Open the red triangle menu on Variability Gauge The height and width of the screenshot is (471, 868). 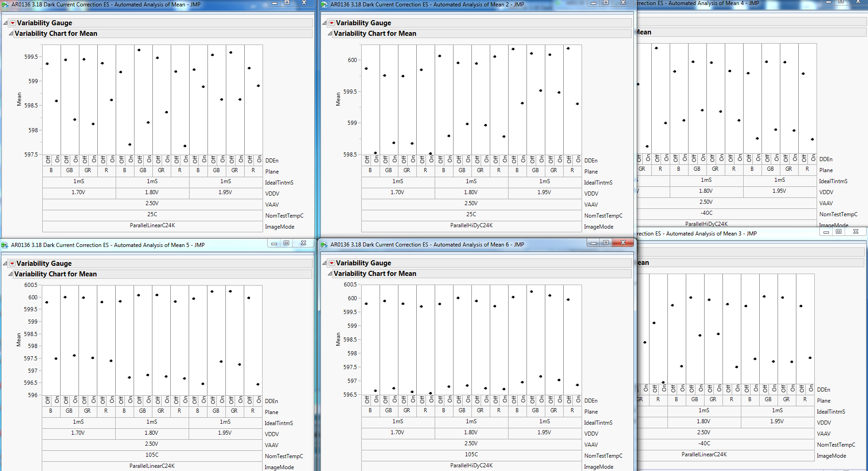click(12, 22)
